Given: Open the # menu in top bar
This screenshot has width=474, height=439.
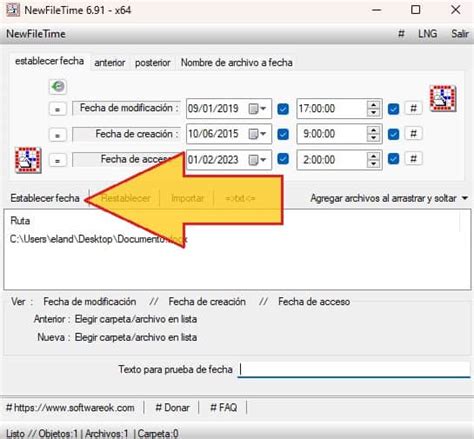Looking at the screenshot, I should 401,34.
